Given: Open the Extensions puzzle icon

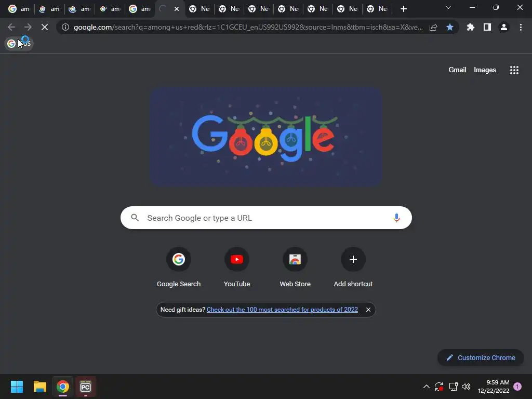Looking at the screenshot, I should tap(471, 27).
